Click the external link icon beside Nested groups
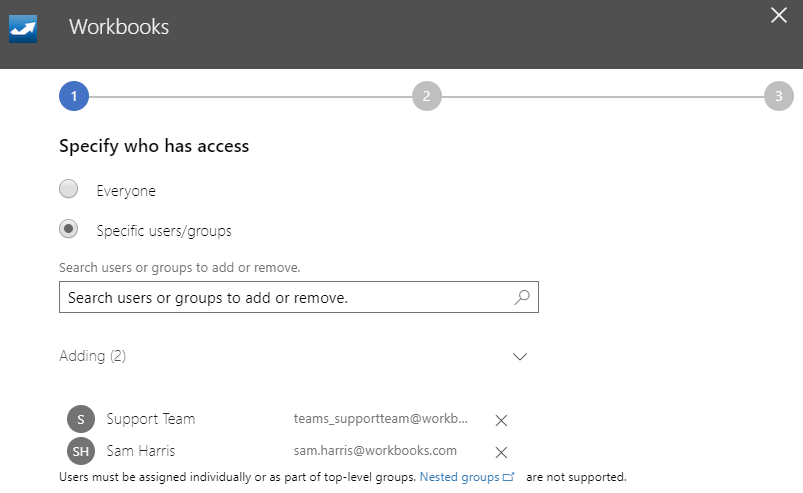Screen dimensions: 803x493 click(x=509, y=477)
